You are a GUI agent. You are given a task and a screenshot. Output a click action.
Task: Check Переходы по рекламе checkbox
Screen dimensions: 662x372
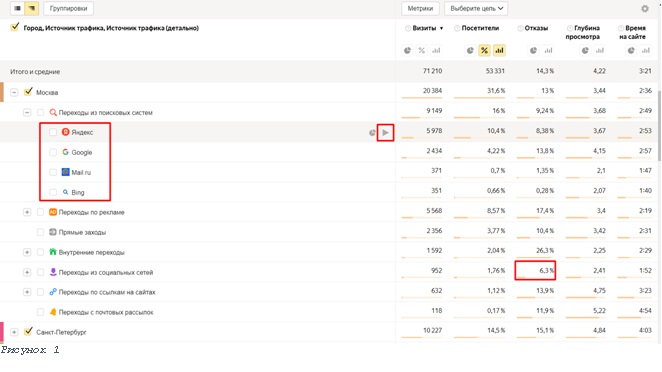[40, 212]
